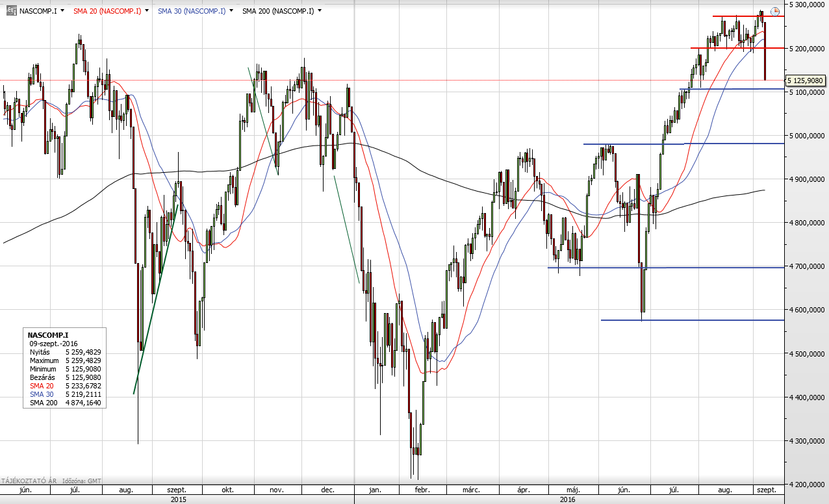
Task: Select the blue horizontal line near 4 980
Action: point(684,144)
